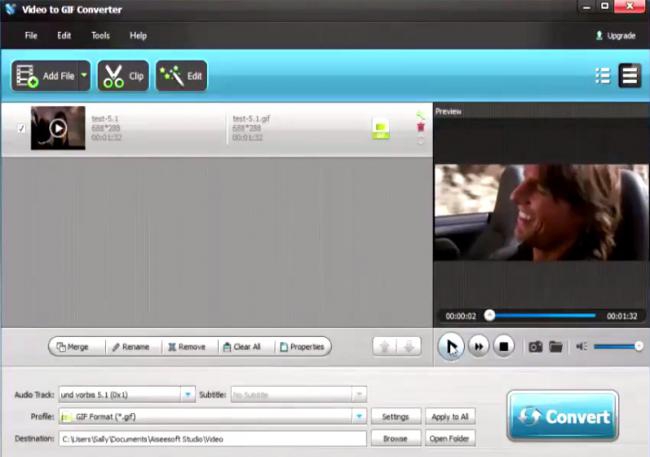Open the File menu
Image resolution: width=650 pixels, height=457 pixels.
[31, 36]
